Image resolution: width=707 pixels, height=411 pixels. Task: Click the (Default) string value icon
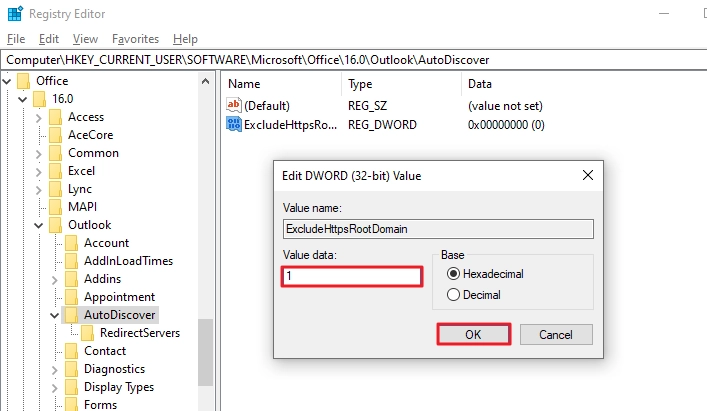[234, 105]
